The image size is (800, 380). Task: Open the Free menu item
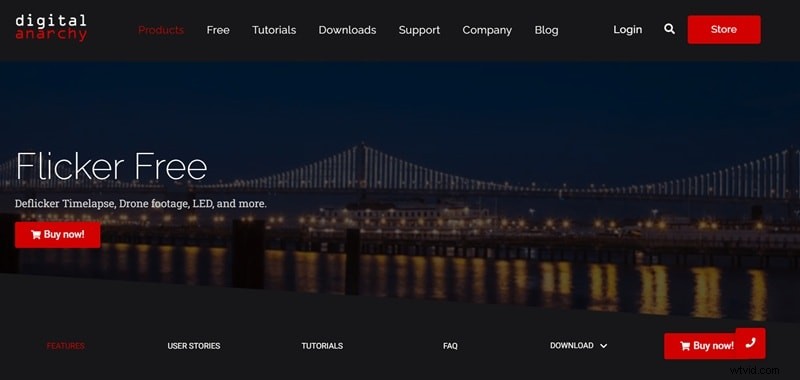click(218, 30)
